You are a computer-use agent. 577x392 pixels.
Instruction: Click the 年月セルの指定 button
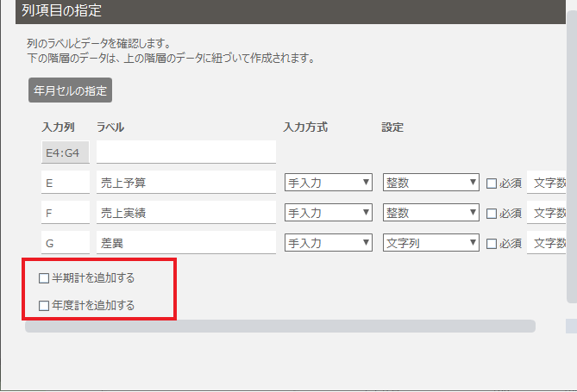pos(70,90)
